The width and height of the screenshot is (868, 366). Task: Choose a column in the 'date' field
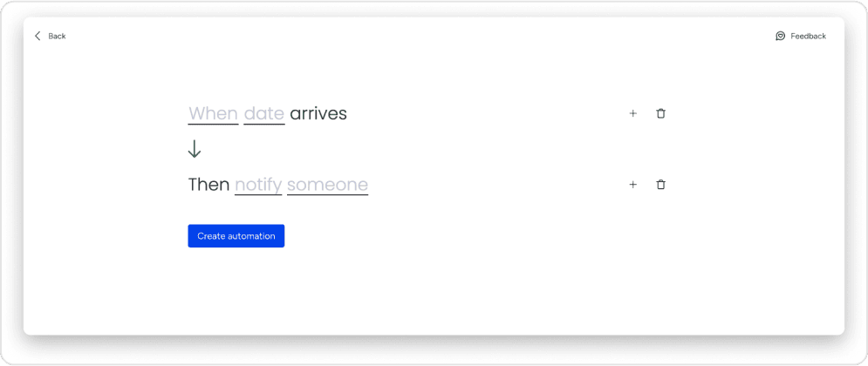(x=263, y=114)
